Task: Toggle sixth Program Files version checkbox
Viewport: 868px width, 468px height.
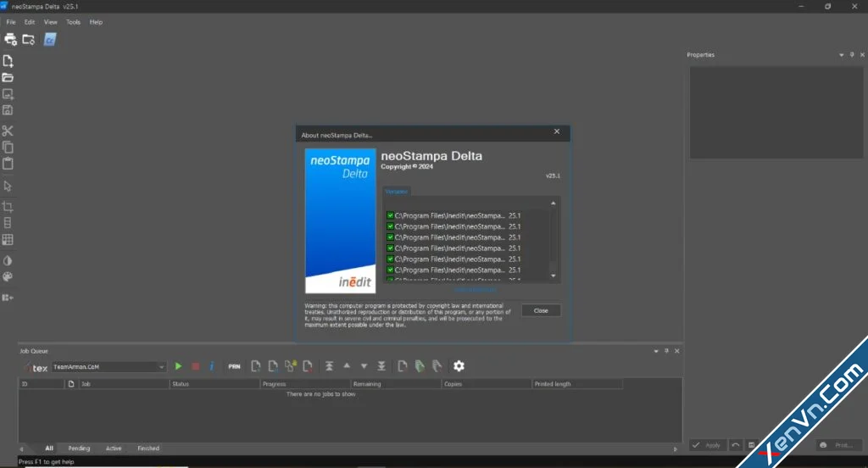Action: pos(390,270)
